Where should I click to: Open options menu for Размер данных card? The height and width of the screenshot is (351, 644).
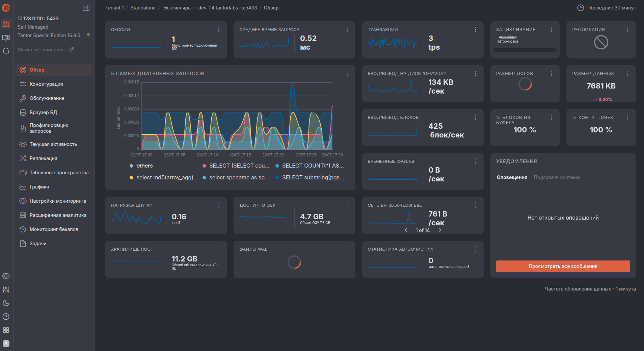pos(627,73)
